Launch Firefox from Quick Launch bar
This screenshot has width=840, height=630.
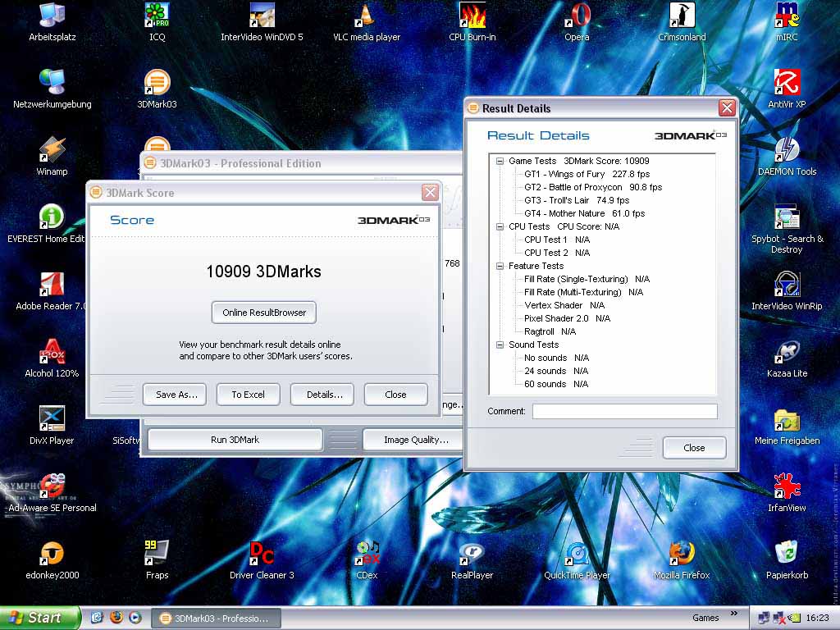coord(116,618)
